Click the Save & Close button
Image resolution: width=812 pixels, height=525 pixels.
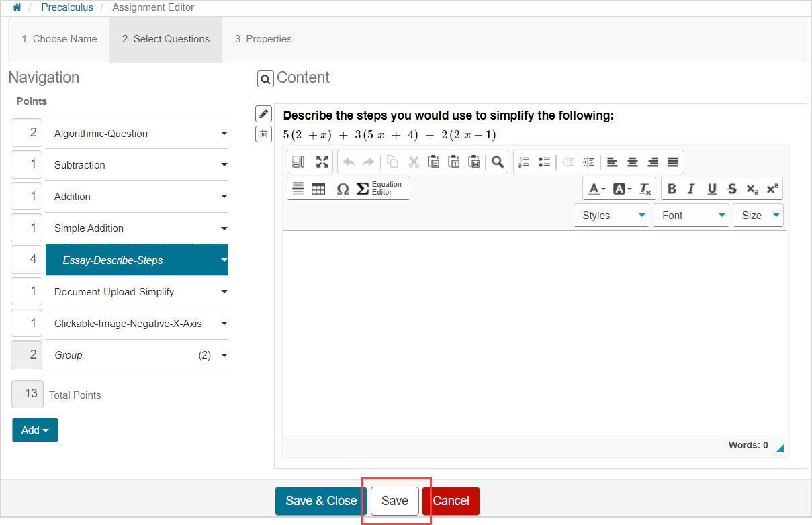pos(321,501)
